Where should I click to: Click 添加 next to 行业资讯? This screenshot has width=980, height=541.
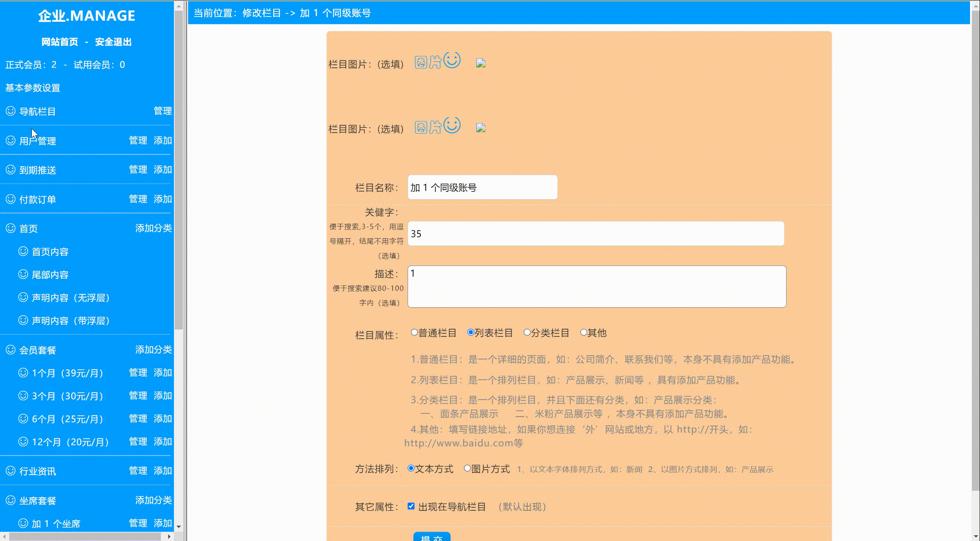pyautogui.click(x=163, y=471)
